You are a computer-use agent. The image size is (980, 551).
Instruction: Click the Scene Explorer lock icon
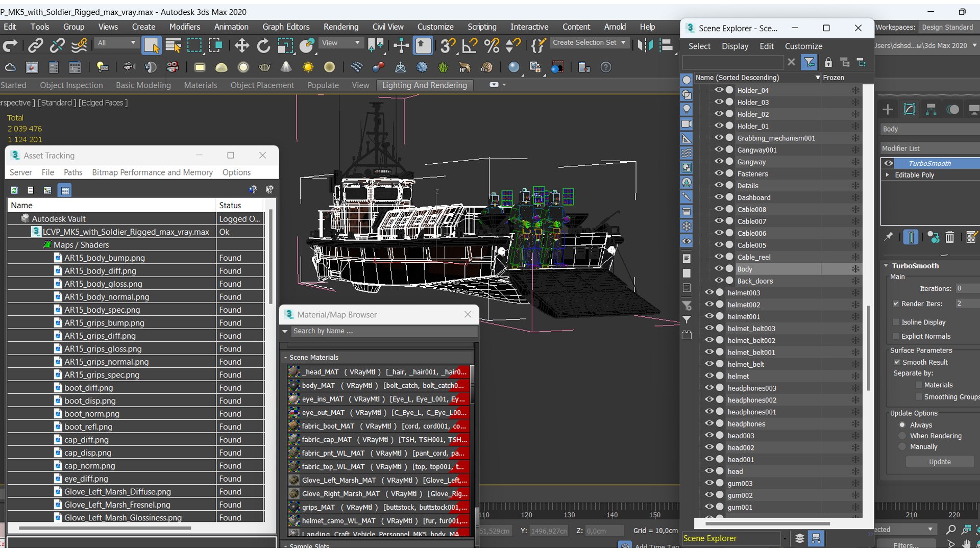point(828,62)
